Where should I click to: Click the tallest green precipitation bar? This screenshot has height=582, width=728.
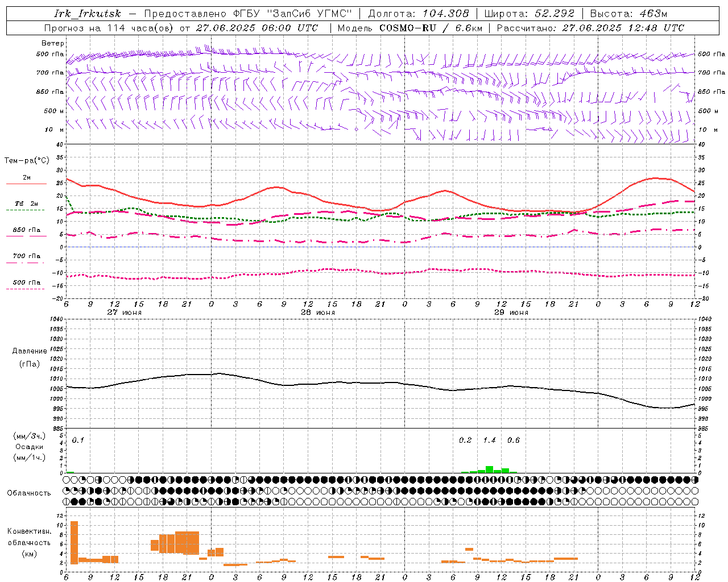489,469
